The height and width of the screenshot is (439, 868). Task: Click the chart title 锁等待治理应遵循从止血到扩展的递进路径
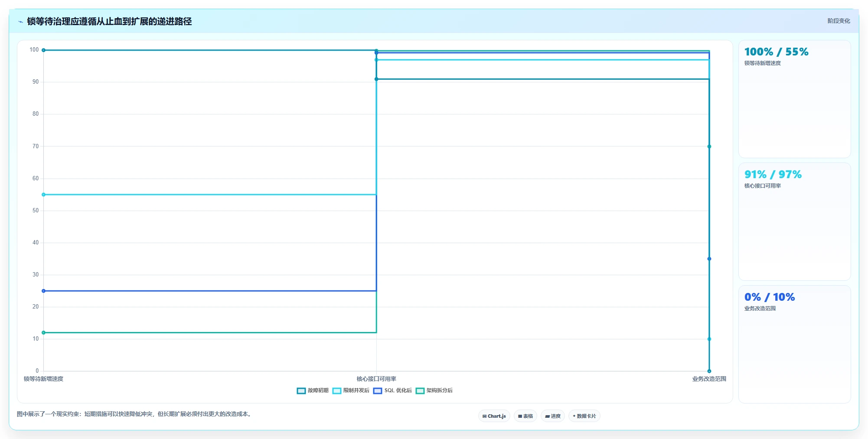109,21
